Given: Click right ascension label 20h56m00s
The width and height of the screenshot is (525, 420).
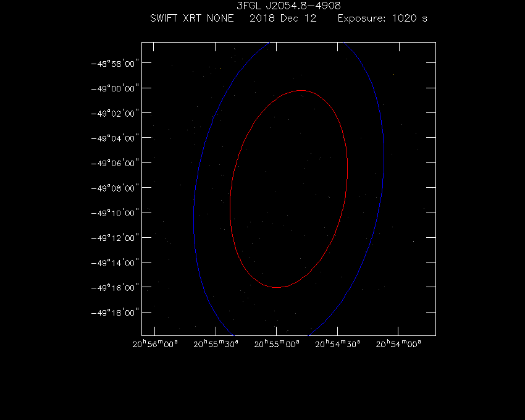Looking at the screenshot, I should point(155,344).
